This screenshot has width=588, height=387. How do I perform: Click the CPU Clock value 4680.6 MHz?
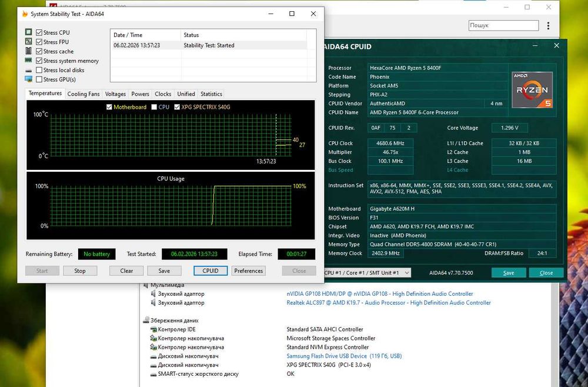tap(390, 144)
